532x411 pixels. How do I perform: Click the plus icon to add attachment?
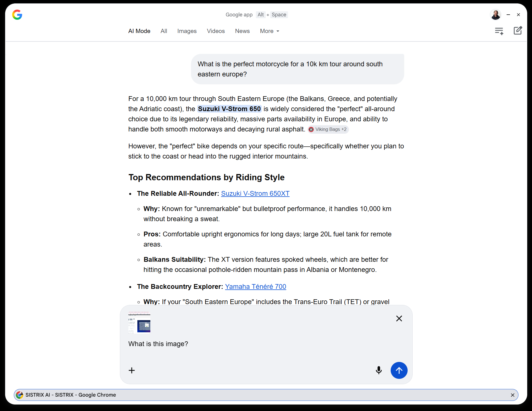point(132,370)
